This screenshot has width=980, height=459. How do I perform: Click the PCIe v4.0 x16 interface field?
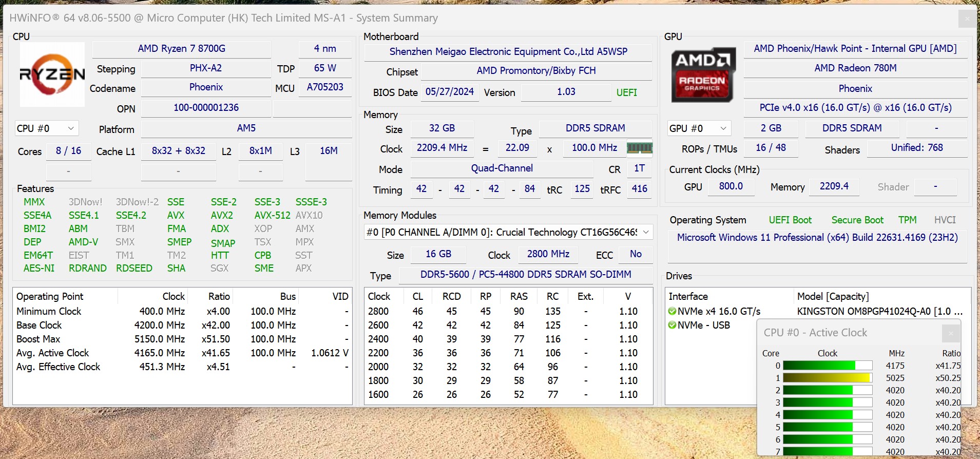[855, 108]
